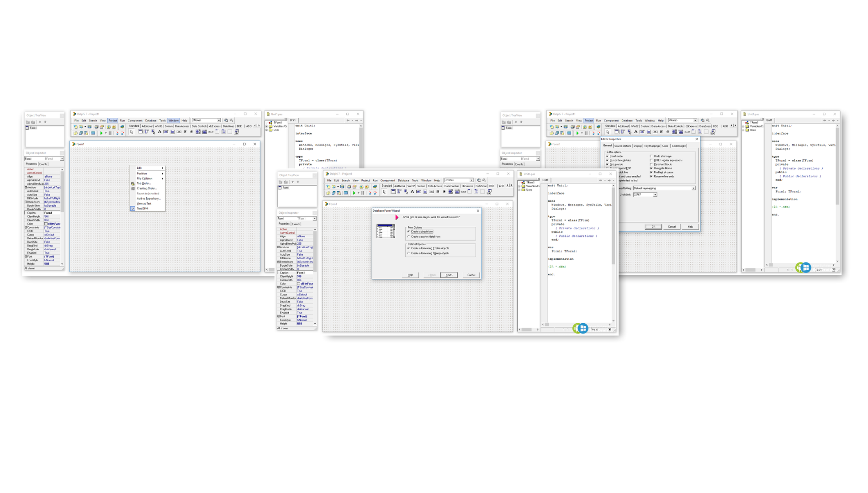Click Tab Order icon in the context menu
The height and width of the screenshot is (493, 868).
click(133, 184)
